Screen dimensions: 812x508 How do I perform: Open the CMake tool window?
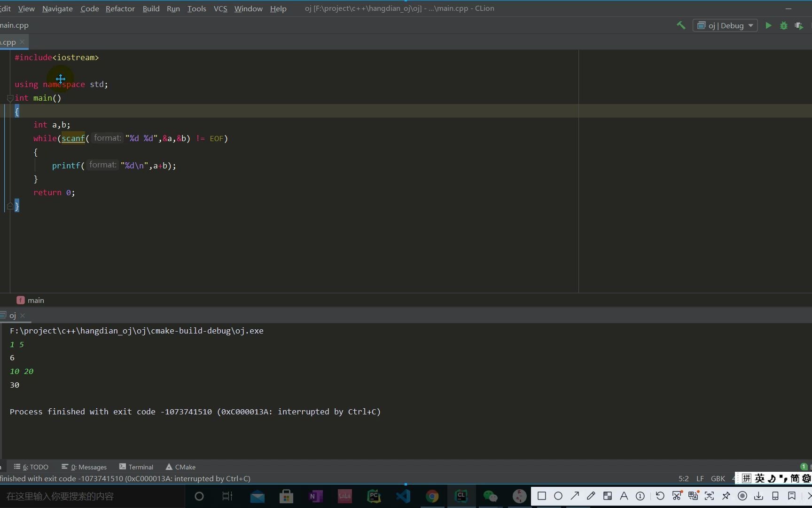point(180,467)
